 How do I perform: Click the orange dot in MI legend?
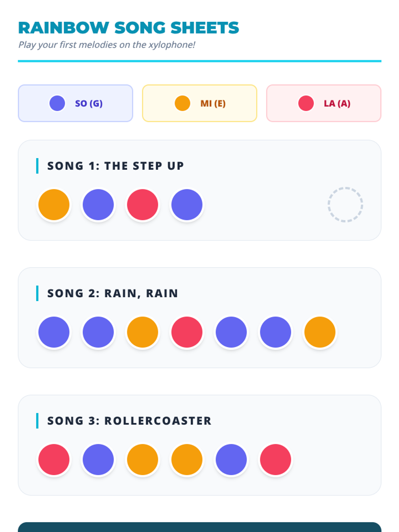click(182, 103)
